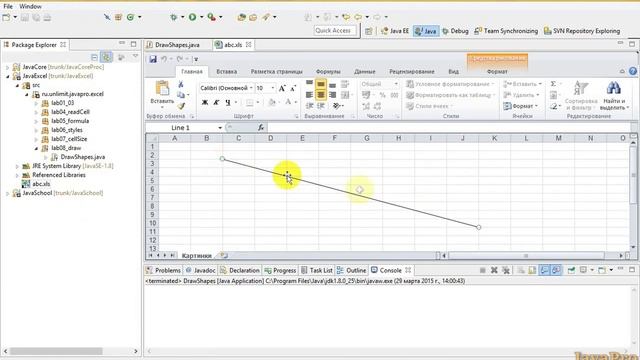The width and height of the screenshot is (640, 360).
Task: Toggle Underline (Ч) formatting
Action: (228, 102)
